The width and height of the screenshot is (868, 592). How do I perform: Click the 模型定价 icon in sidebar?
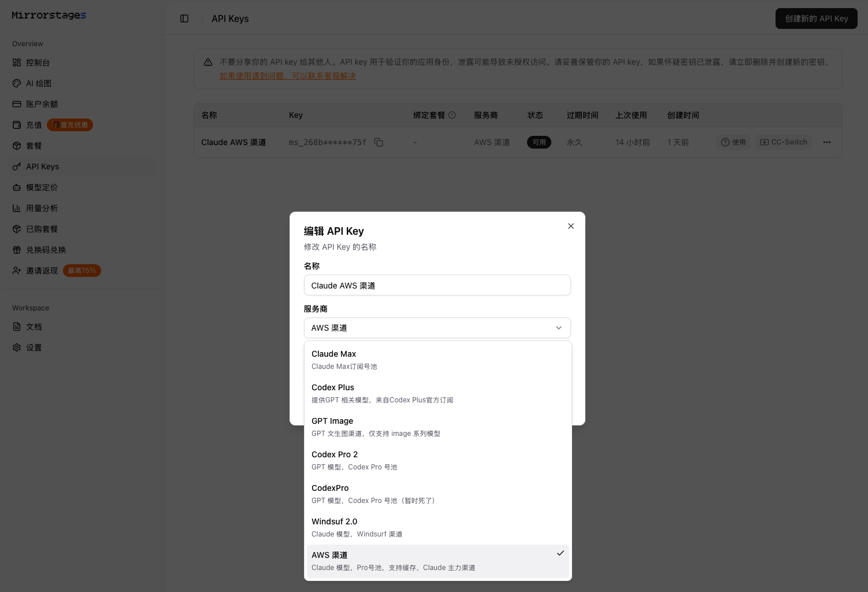(17, 187)
